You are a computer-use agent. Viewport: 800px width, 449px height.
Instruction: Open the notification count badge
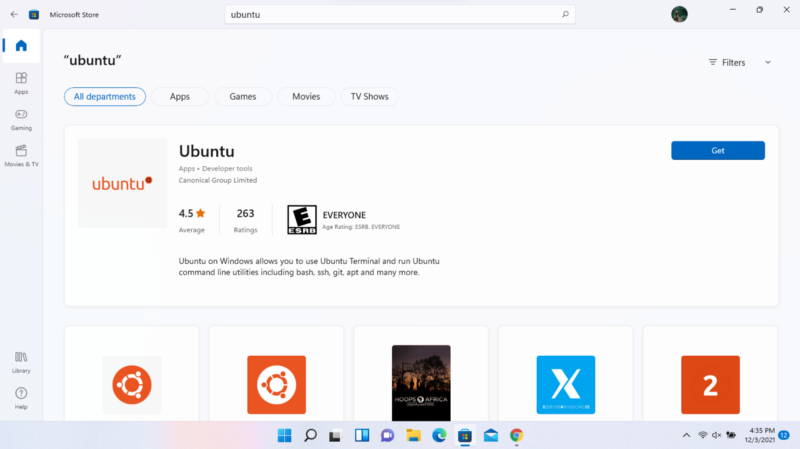pos(784,435)
